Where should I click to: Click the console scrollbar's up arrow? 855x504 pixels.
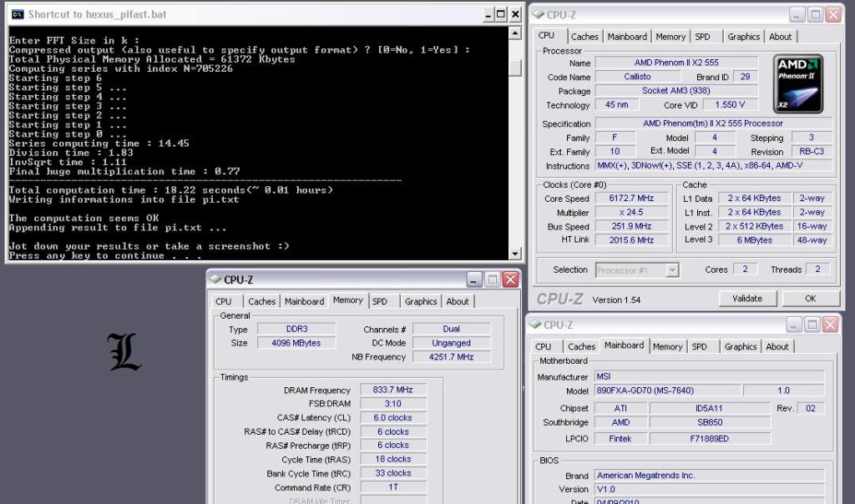pyautogui.click(x=515, y=34)
